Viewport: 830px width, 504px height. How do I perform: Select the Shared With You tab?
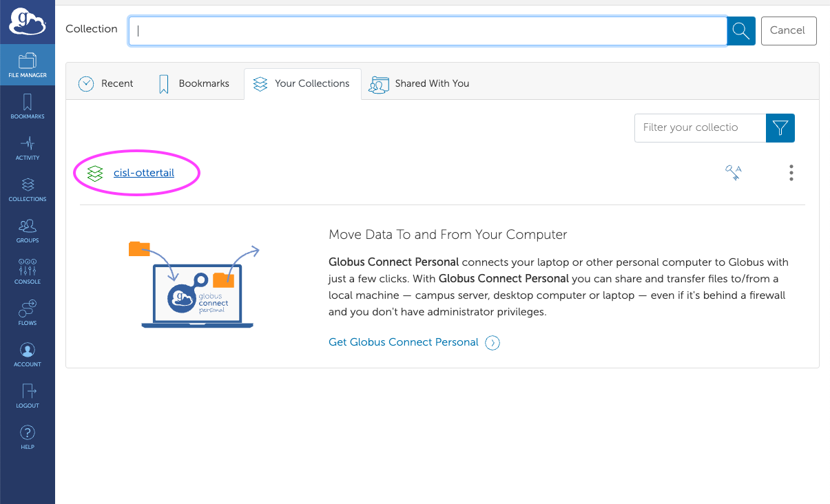pos(419,83)
